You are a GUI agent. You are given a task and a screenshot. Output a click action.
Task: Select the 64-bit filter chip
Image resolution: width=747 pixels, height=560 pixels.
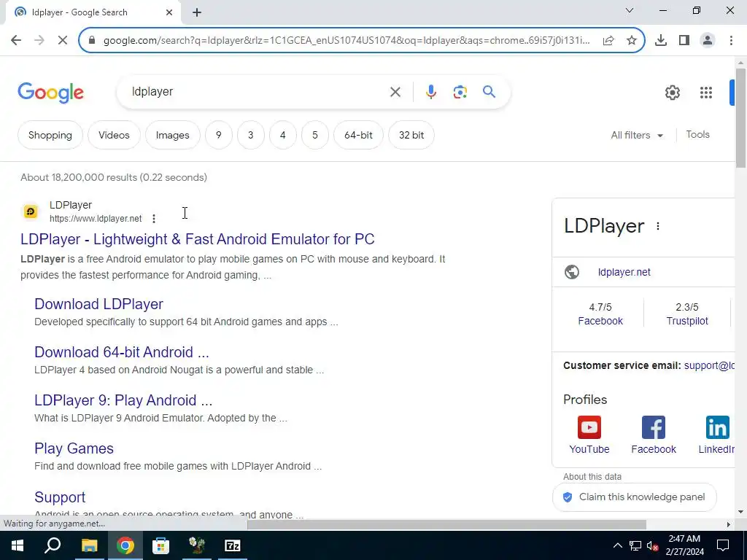click(358, 135)
